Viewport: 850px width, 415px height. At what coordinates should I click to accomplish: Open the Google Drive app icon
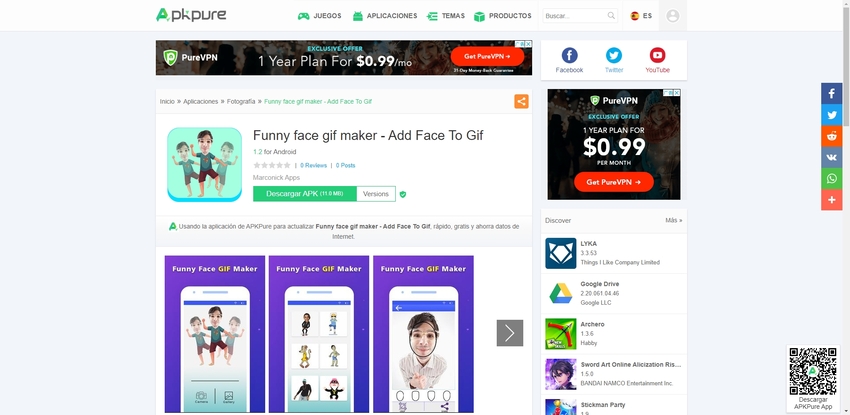[x=561, y=293]
